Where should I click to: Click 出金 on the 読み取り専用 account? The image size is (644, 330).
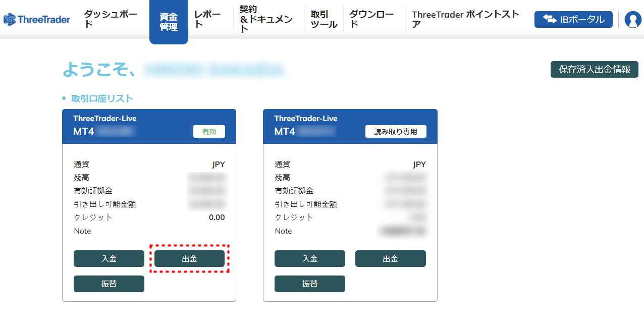[x=391, y=258]
